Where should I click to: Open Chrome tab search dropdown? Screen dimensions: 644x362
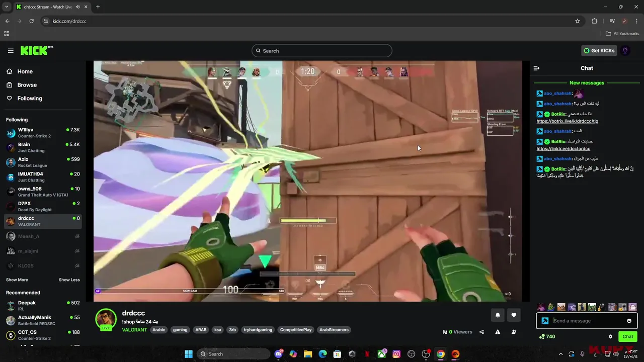coord(6,7)
